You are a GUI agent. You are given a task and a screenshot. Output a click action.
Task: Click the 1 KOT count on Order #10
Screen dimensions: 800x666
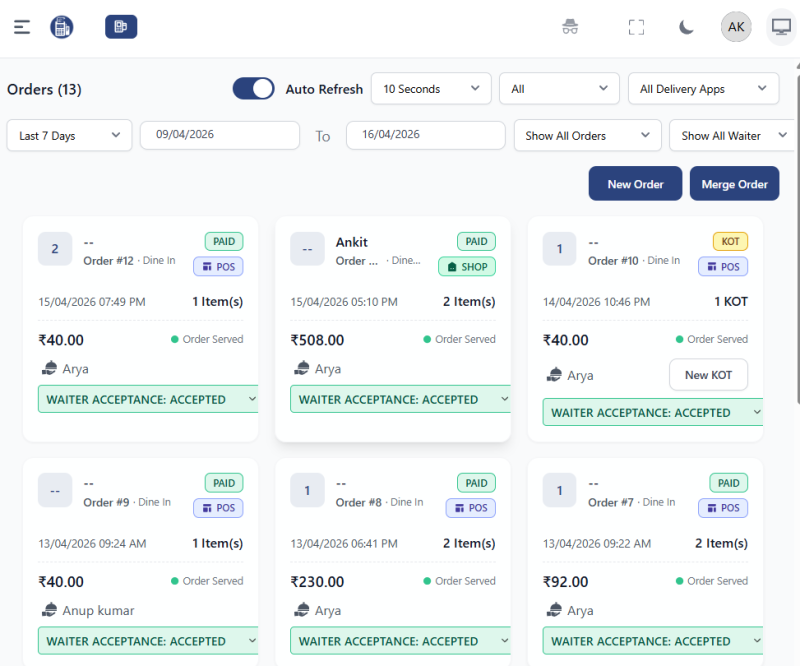point(731,302)
